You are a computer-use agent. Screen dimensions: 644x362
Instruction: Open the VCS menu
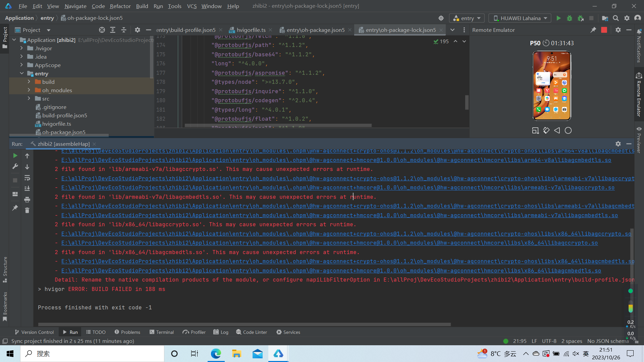(x=192, y=6)
